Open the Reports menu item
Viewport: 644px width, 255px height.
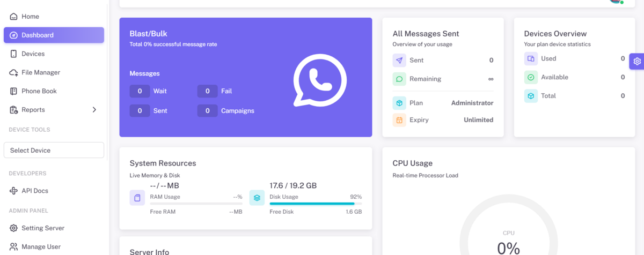[x=54, y=110]
